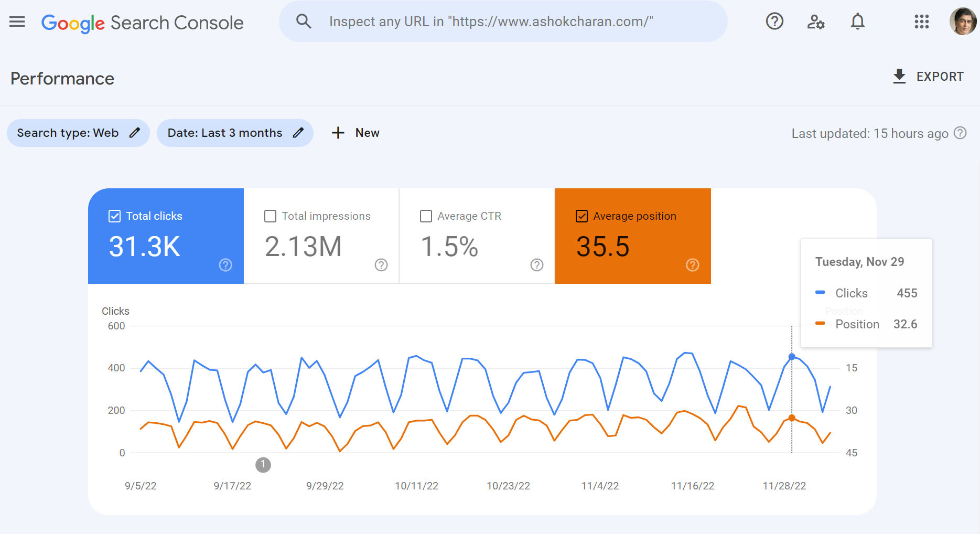Screen dimensions: 980x534
Task: Open users and settings icon
Action: point(815,22)
